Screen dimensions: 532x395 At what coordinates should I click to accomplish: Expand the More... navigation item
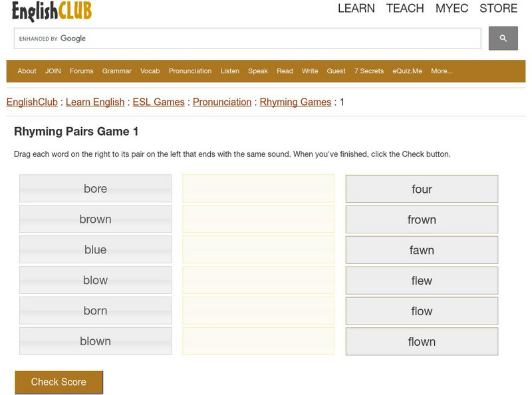(x=440, y=70)
